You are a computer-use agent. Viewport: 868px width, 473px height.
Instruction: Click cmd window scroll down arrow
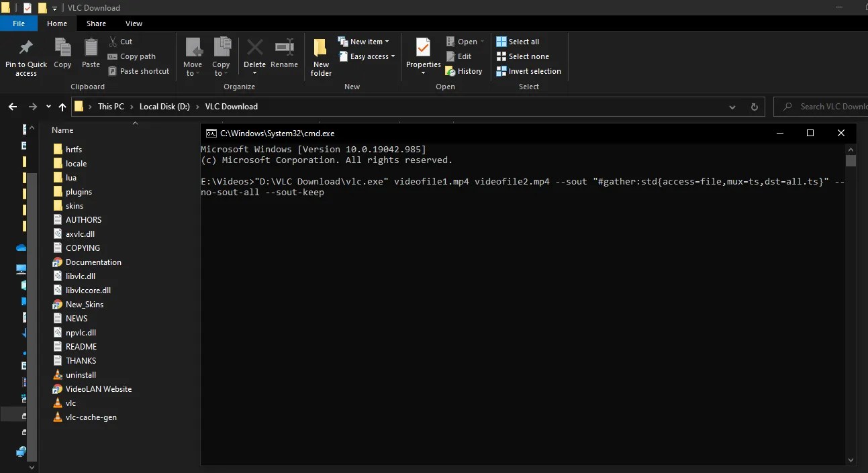coord(851,460)
